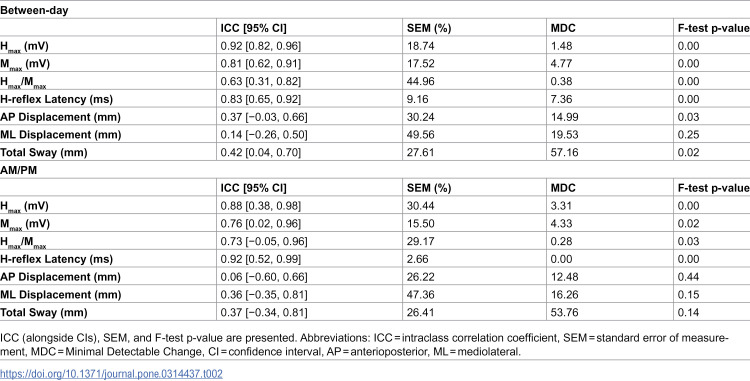The width and height of the screenshot is (750, 381).
Task: Click AM/PM Total Sway MDC value 53.76
Action: click(x=564, y=313)
